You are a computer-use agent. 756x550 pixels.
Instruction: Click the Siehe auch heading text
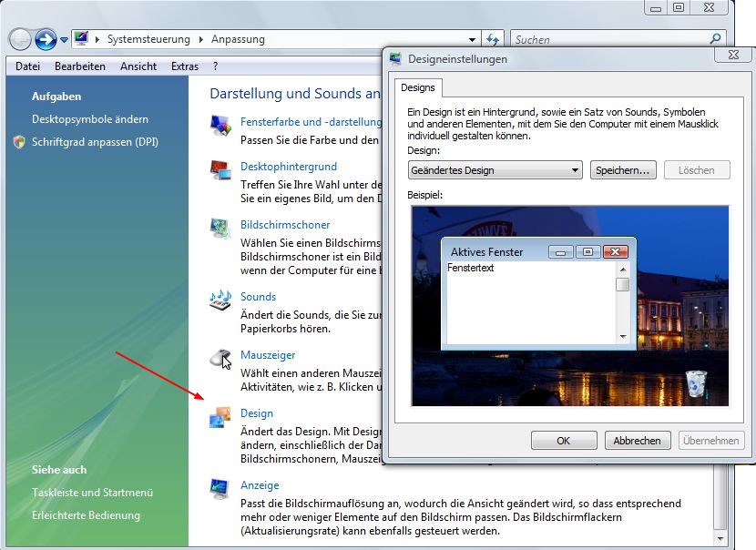[x=59, y=470]
